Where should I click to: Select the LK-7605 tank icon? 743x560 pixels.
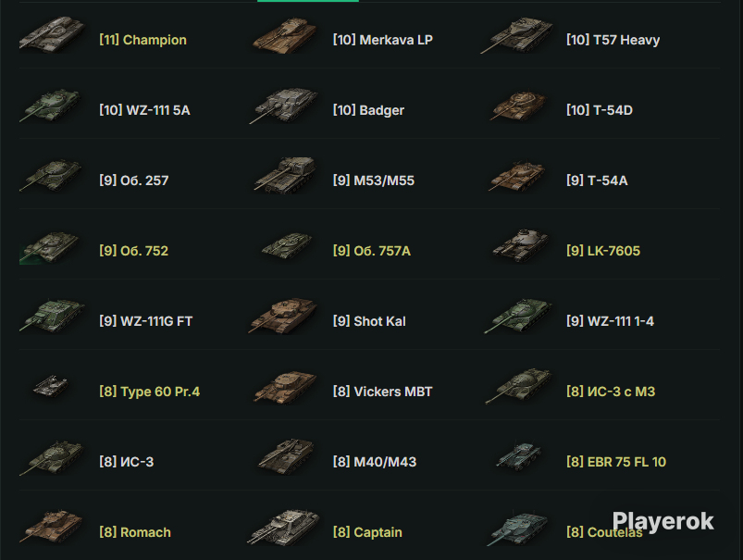pos(520,245)
